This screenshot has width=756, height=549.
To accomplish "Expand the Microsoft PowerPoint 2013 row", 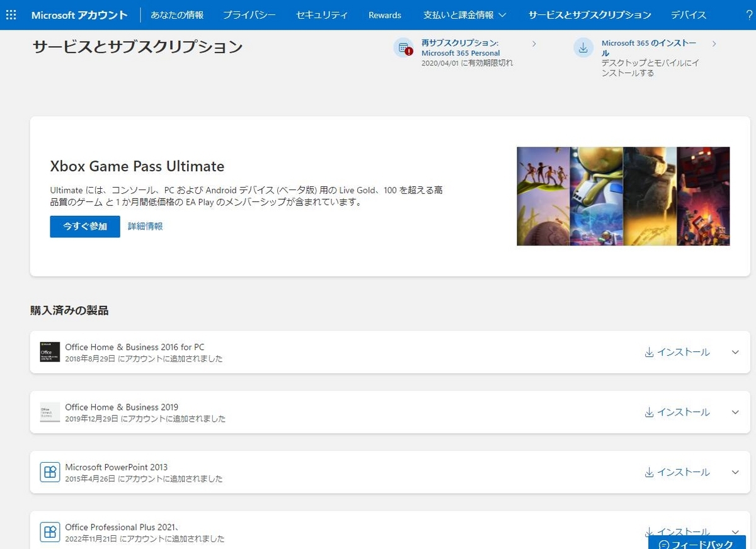I will pos(735,472).
